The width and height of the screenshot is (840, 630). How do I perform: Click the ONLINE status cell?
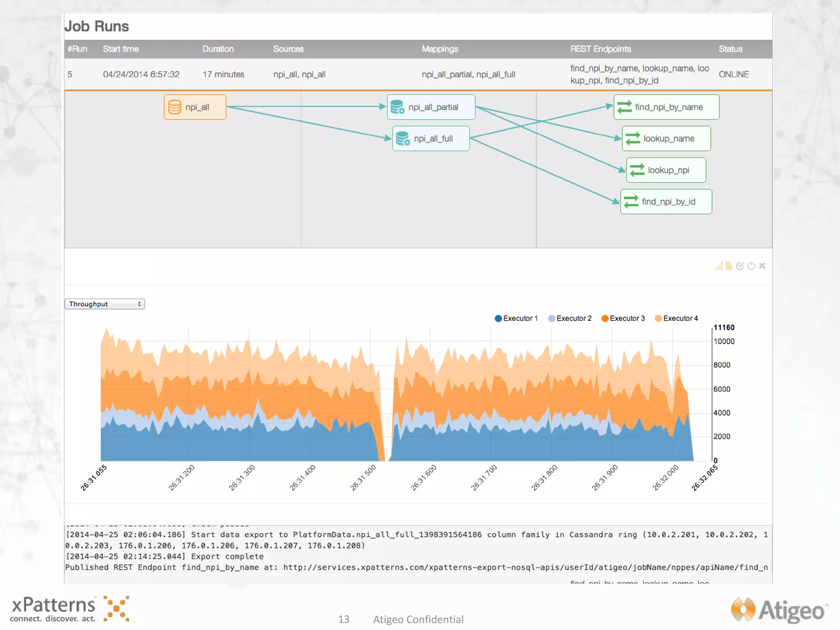(x=734, y=75)
